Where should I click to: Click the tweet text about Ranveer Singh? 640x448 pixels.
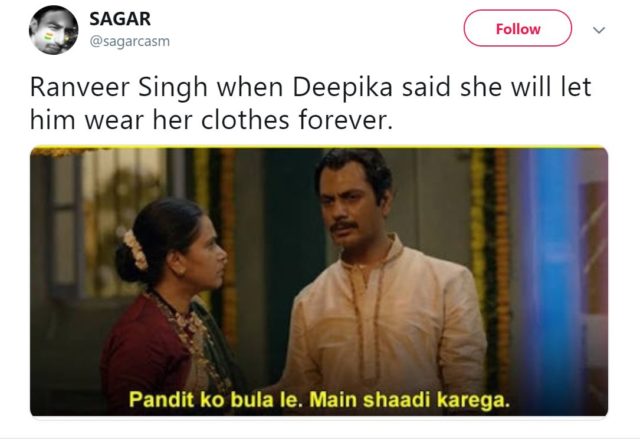tap(310, 103)
